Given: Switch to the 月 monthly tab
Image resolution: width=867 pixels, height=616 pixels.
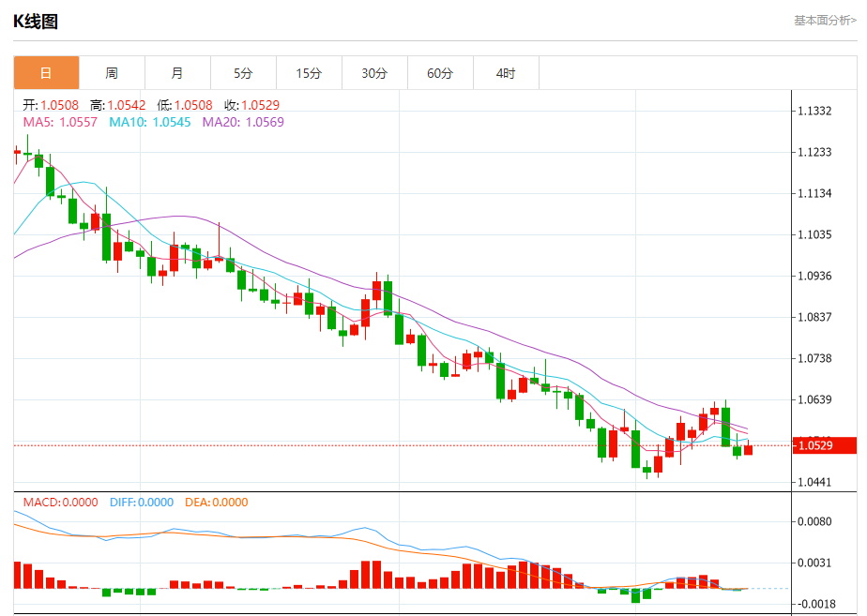Looking at the screenshot, I should pos(177,73).
